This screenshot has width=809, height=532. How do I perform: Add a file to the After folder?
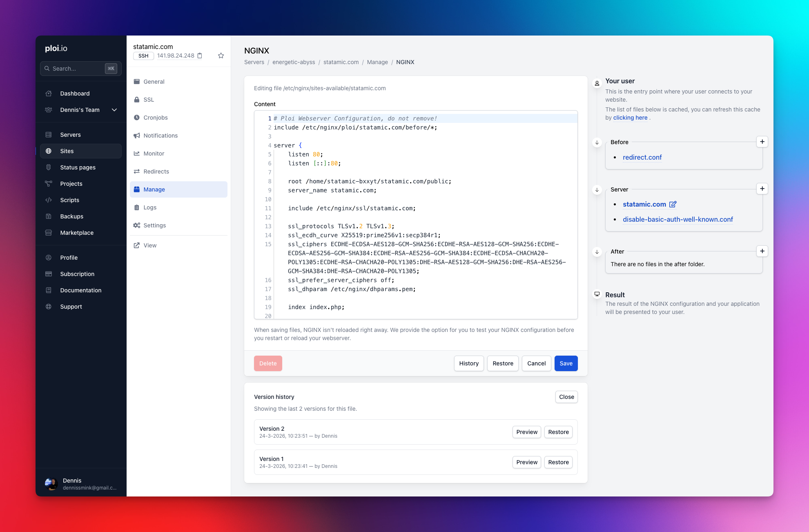(x=762, y=251)
